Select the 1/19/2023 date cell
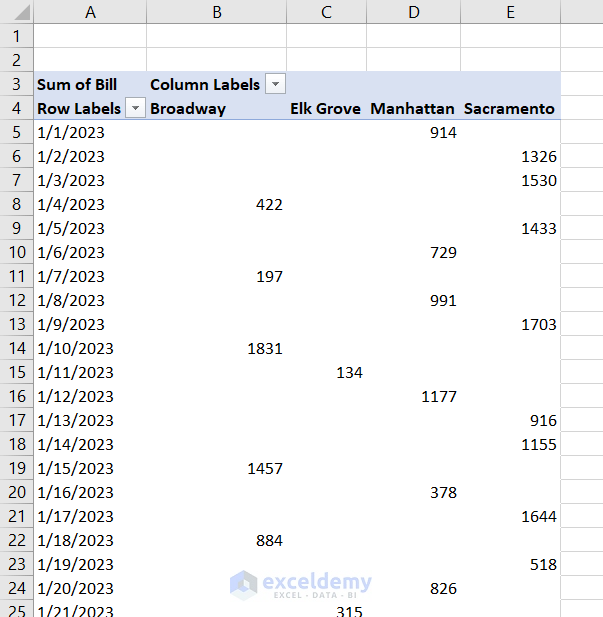The image size is (603, 617). [90, 564]
